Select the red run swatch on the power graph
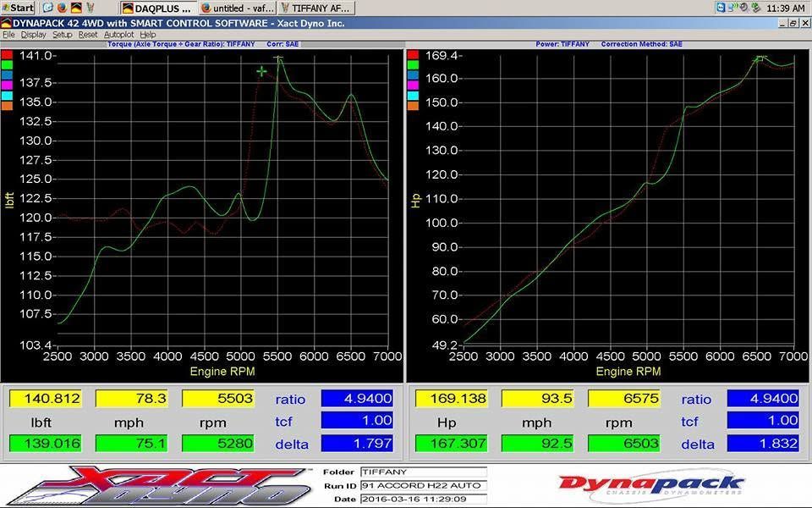The height and width of the screenshot is (508, 812). (x=413, y=55)
